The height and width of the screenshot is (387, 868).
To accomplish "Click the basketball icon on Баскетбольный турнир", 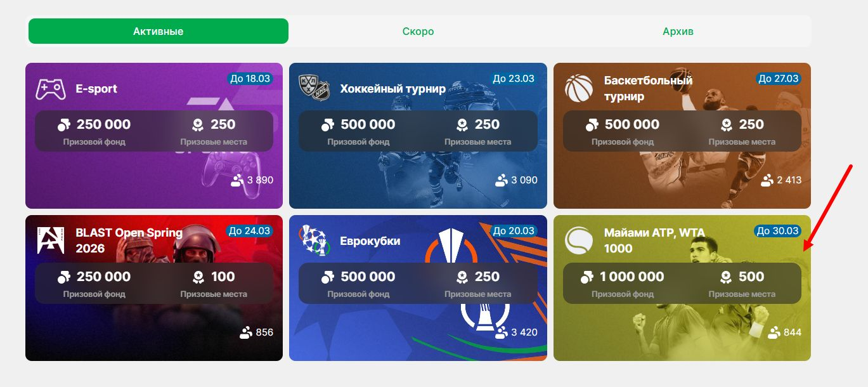I will tap(579, 89).
